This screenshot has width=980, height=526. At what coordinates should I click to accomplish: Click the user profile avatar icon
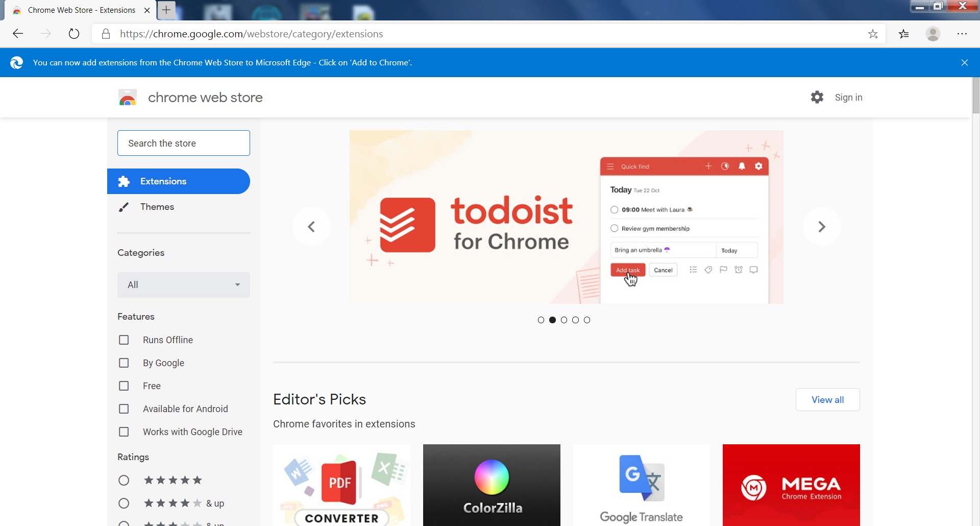pyautogui.click(x=933, y=34)
